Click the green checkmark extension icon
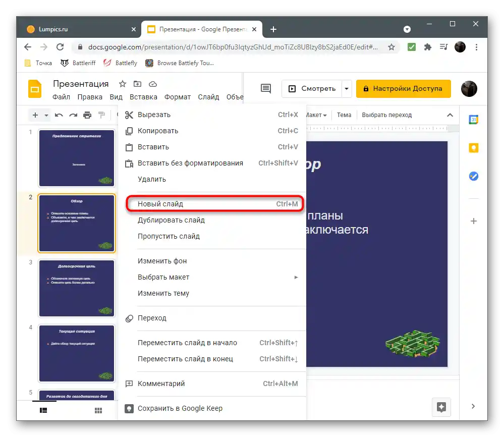This screenshot has width=504, height=437. click(412, 47)
